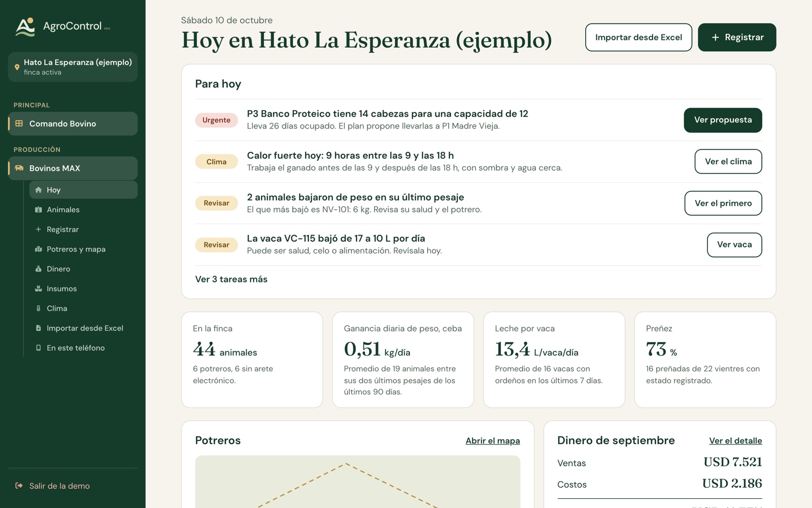This screenshot has width=812, height=508.
Task: Click the home icon beside Hoy
Action: [x=38, y=189]
